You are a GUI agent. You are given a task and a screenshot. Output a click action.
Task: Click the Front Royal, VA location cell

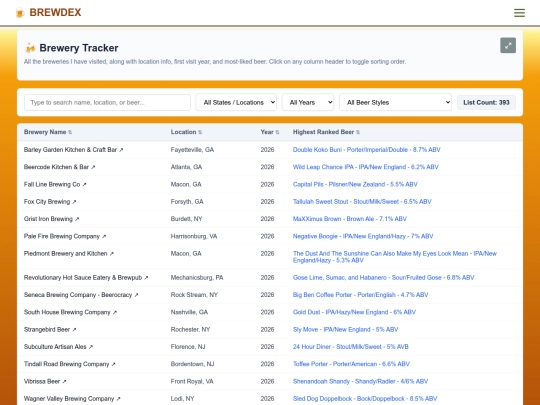[x=192, y=381]
